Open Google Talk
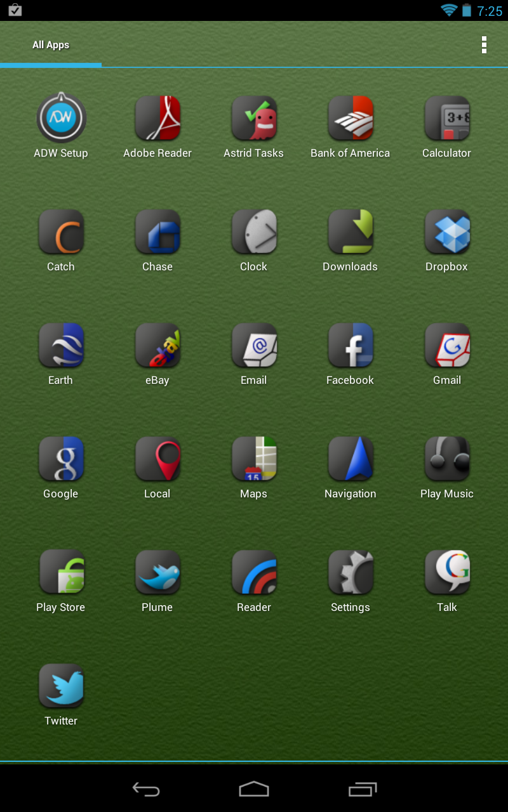This screenshot has width=508, height=812. [447, 572]
